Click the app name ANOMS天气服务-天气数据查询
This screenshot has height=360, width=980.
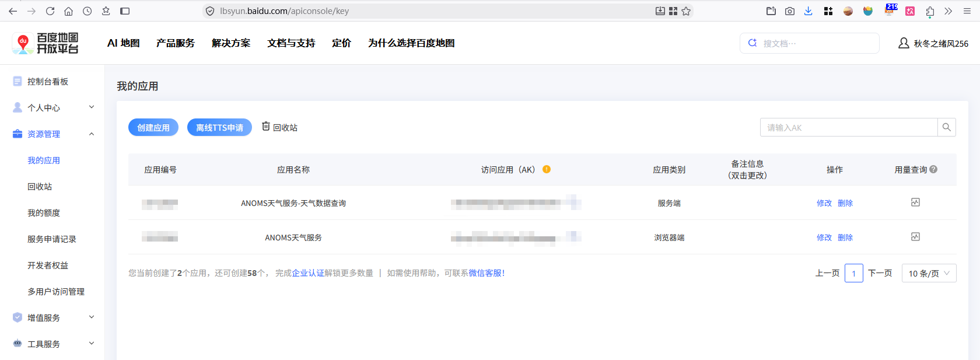click(293, 203)
